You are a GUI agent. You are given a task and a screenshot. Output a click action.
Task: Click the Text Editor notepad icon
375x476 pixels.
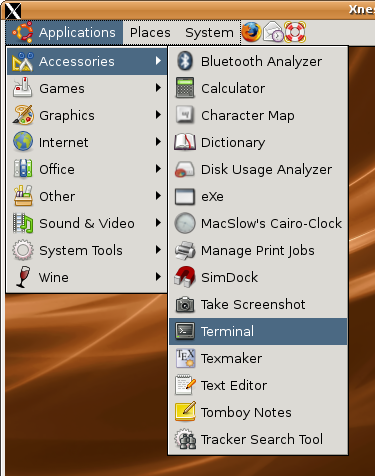[x=185, y=385]
